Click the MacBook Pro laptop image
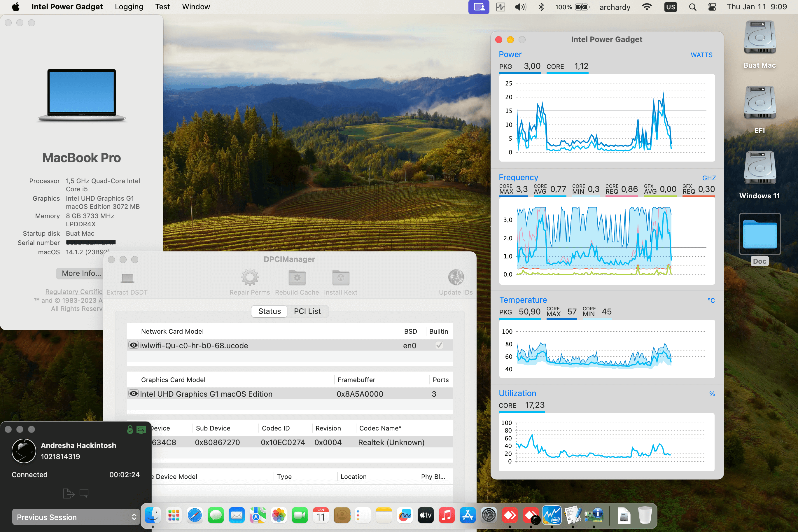The width and height of the screenshot is (798, 532). [x=81, y=95]
